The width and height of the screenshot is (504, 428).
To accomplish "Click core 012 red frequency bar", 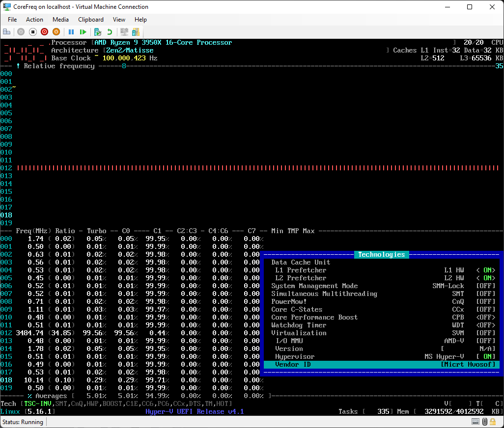I will click(x=258, y=168).
